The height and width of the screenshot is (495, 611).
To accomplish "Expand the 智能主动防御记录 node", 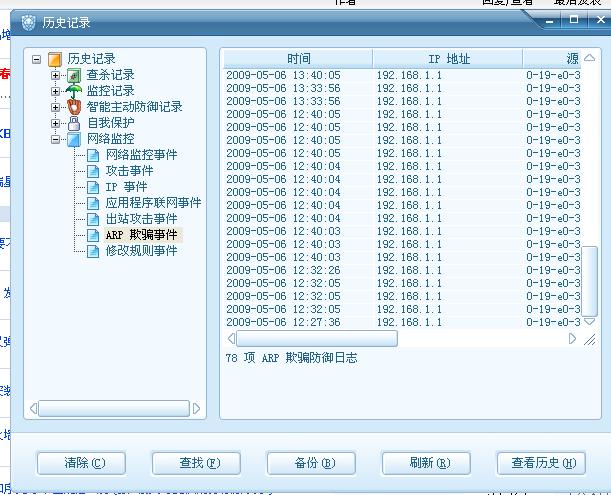I will 55,107.
